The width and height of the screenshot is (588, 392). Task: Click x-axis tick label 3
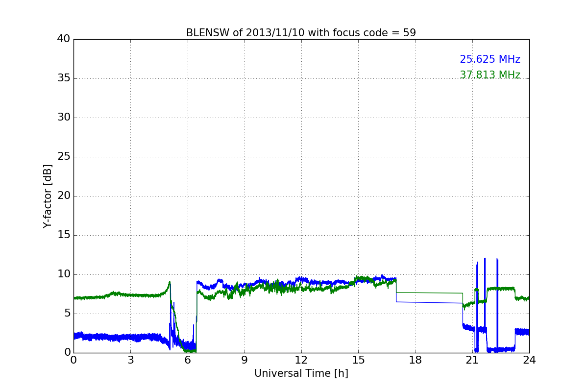[x=130, y=360]
